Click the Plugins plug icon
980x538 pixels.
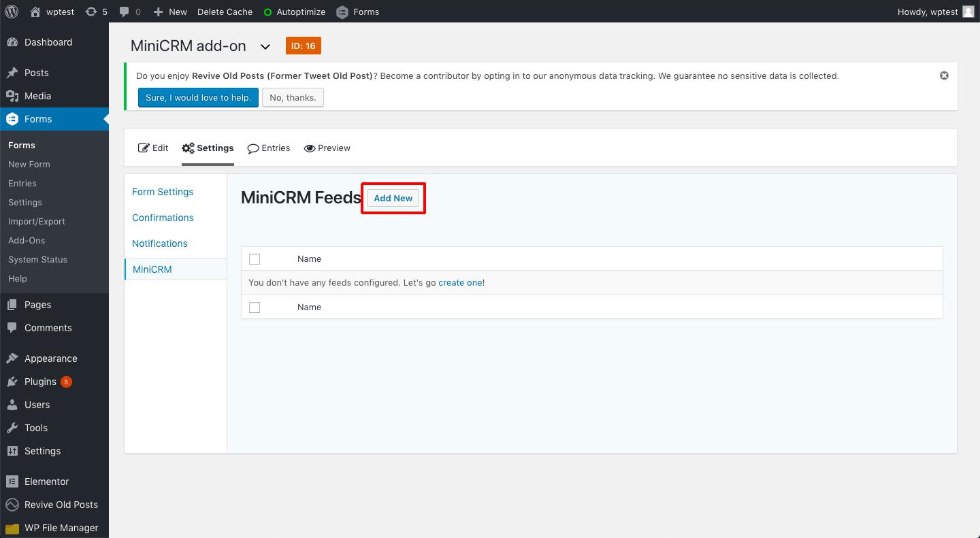(x=12, y=382)
